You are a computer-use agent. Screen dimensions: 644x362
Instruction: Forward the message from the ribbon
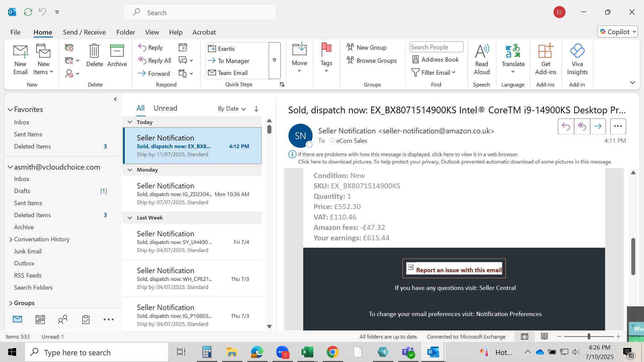154,73
